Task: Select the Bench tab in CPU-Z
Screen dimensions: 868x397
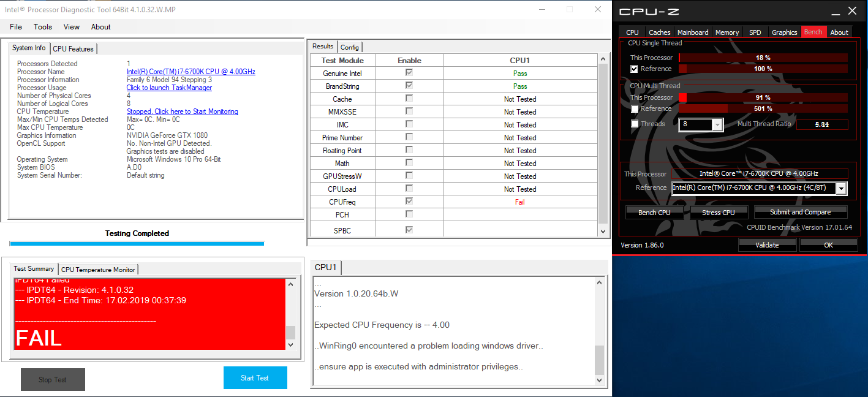Action: pyautogui.click(x=813, y=32)
